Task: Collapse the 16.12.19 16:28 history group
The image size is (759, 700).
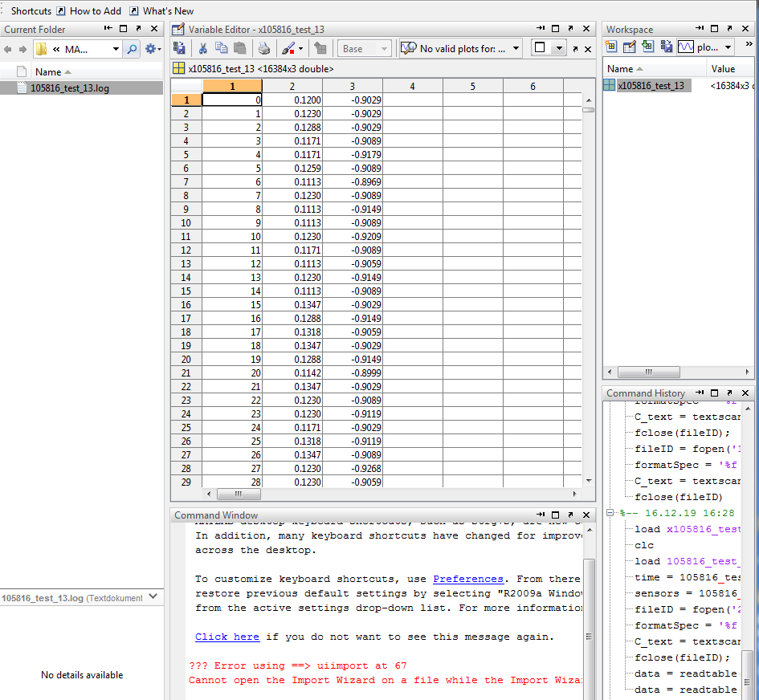Action: tap(610, 513)
